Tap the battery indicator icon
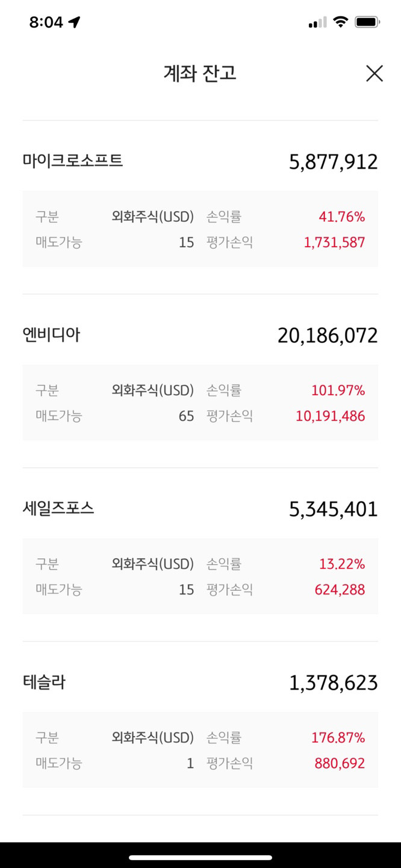Image resolution: width=401 pixels, height=868 pixels. click(x=367, y=22)
